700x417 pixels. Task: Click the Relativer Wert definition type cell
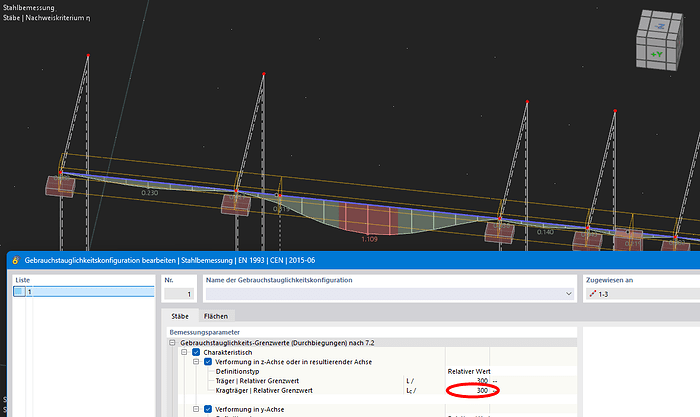pos(468,371)
